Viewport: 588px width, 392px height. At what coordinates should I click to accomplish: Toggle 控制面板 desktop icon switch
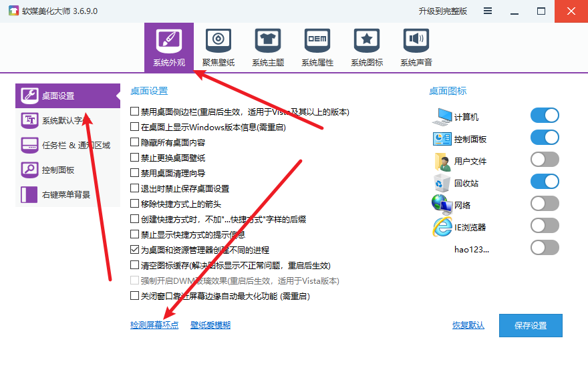(x=545, y=138)
